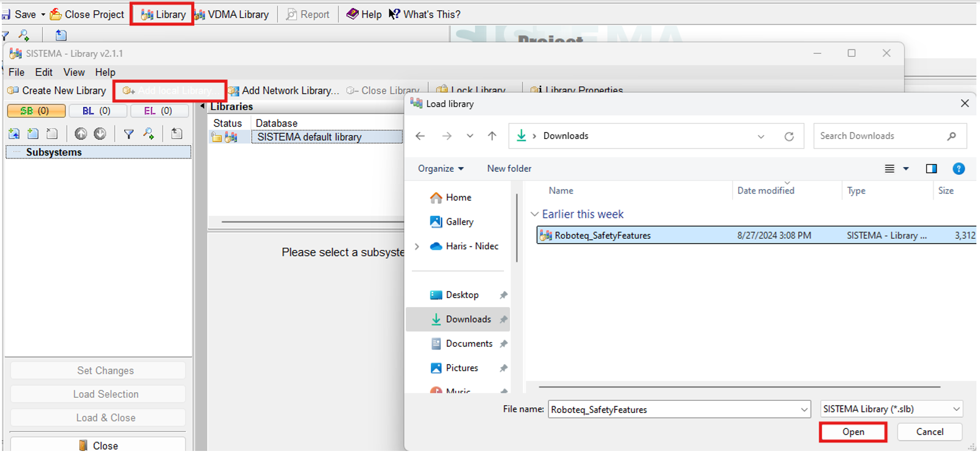Open the VDMA Library
Screen dimensions: 980x454
point(231,14)
